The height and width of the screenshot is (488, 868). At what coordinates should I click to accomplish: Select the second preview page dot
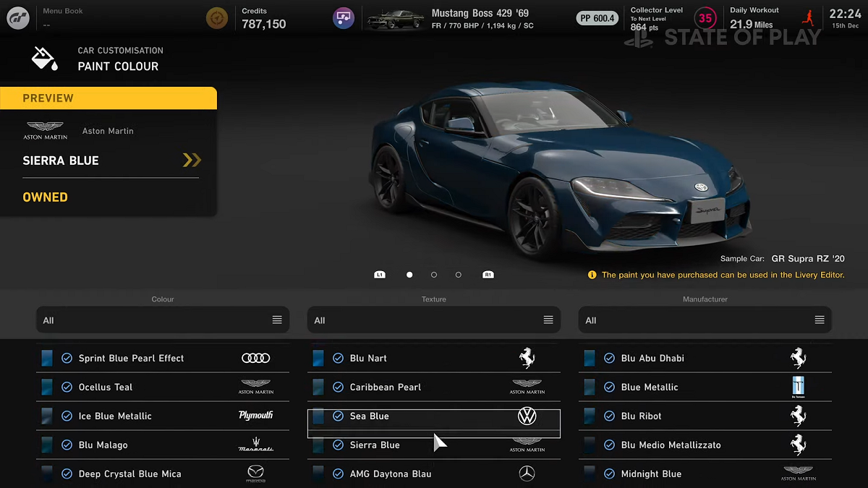(x=434, y=275)
